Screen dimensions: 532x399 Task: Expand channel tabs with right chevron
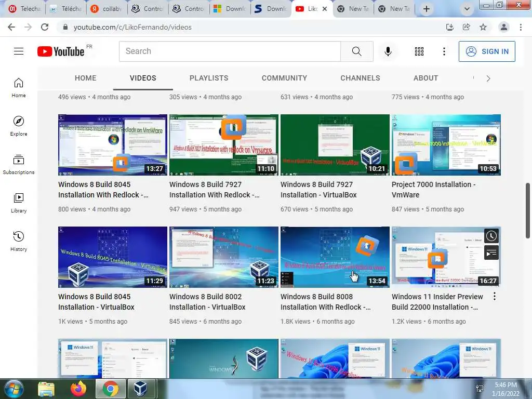click(x=488, y=78)
